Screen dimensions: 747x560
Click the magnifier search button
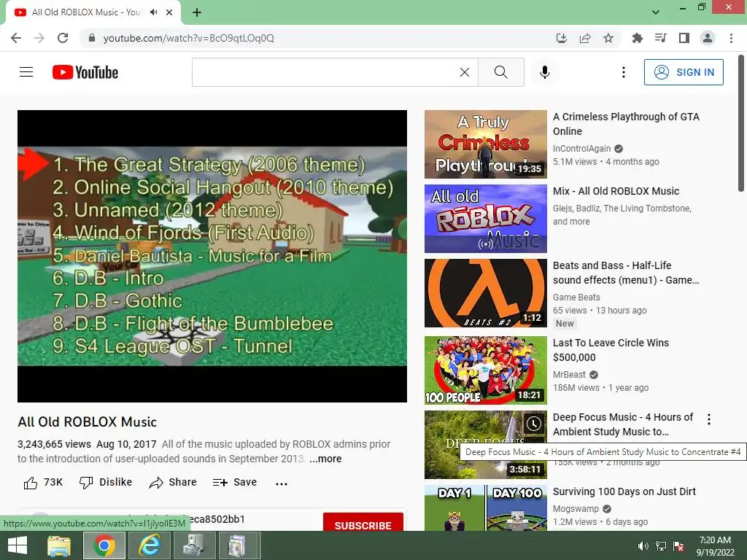point(500,72)
